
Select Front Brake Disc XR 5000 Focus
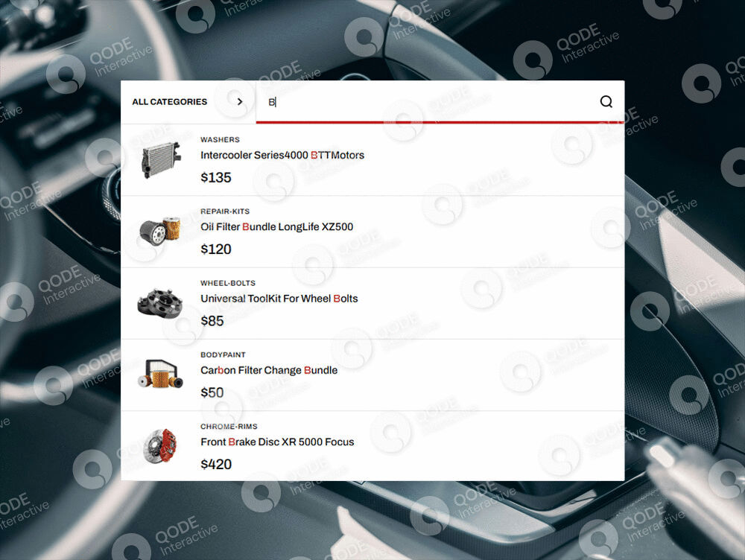coord(276,442)
